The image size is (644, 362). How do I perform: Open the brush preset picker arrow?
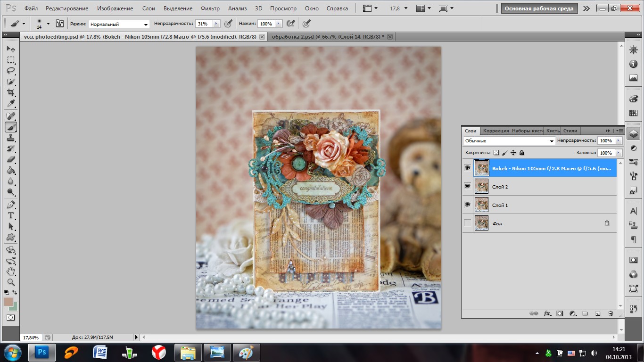coord(48,24)
